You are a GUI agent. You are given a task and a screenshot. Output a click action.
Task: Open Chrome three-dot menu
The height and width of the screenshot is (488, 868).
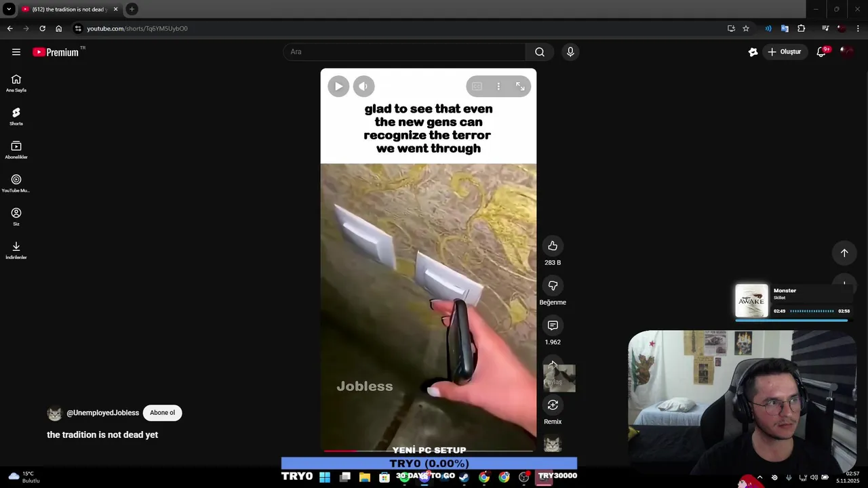[858, 28]
